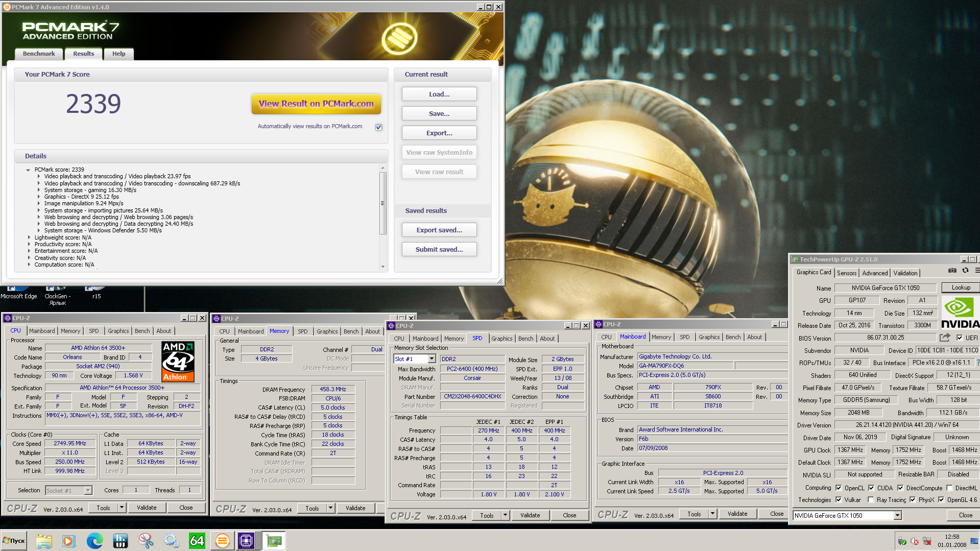The width and height of the screenshot is (980, 551).
Task: Expand Graphics - DirectX 9 detail row
Action: (38, 197)
